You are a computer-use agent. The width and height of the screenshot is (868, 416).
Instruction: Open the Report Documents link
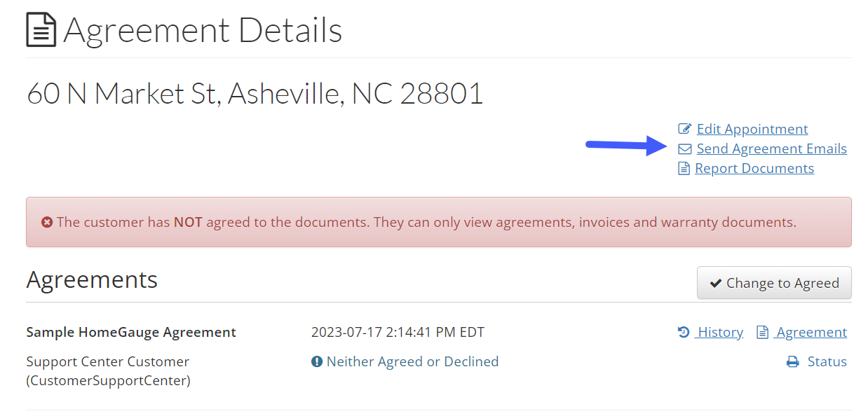(754, 168)
